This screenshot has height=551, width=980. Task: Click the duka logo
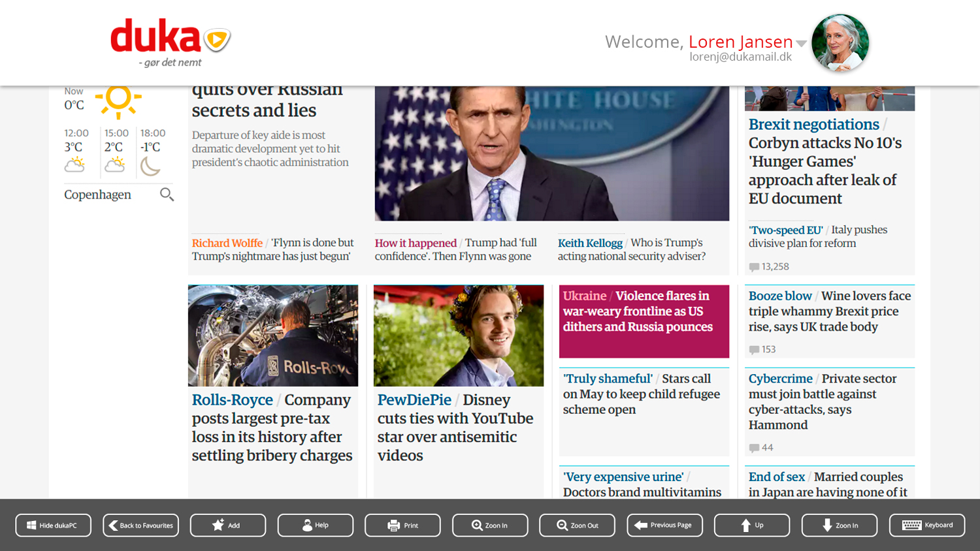pos(171,42)
